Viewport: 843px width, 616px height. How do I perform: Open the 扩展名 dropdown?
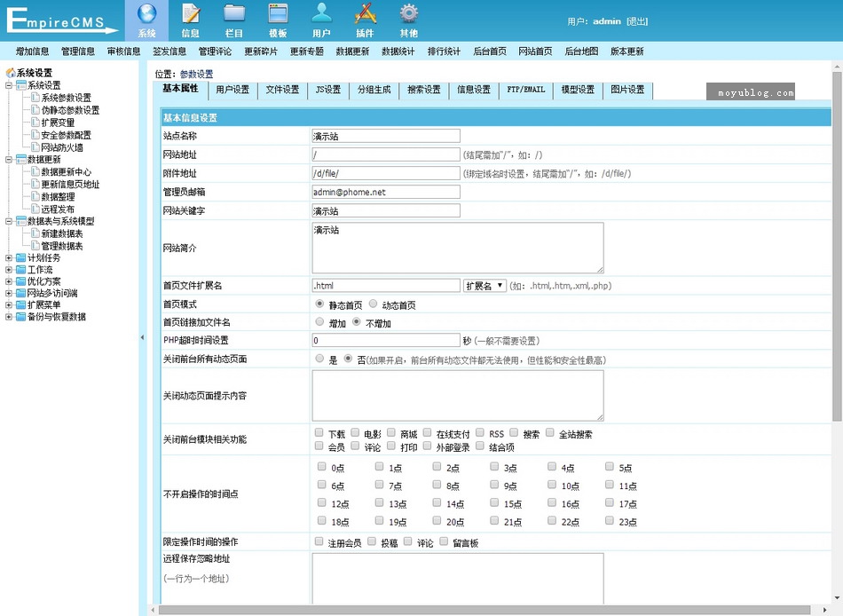coord(485,286)
